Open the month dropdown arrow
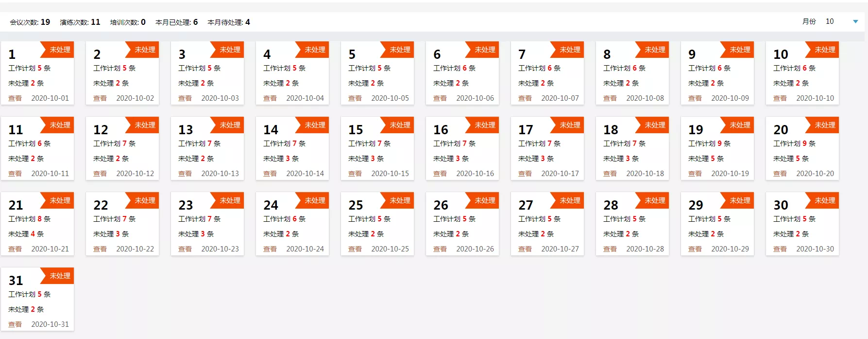The image size is (868, 339). 855,21
